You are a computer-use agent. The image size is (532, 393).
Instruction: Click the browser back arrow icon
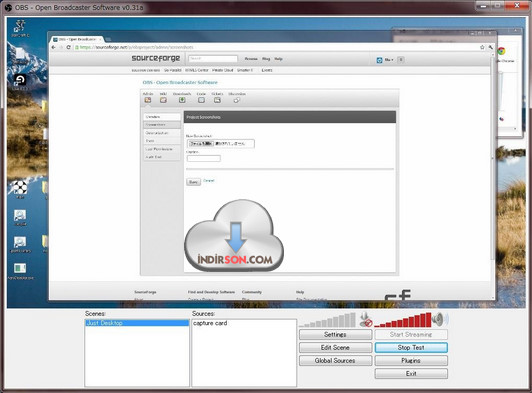click(54, 47)
